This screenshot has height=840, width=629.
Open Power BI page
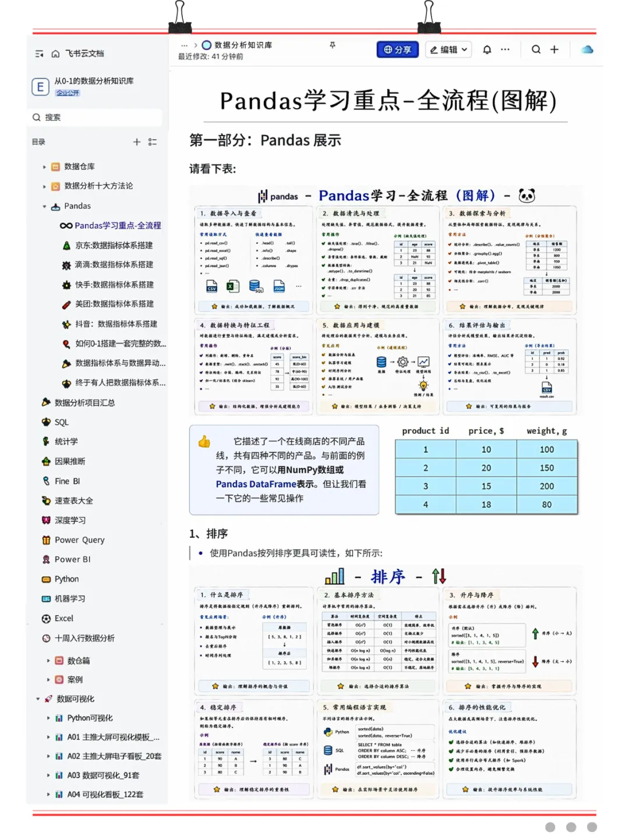coord(72,559)
